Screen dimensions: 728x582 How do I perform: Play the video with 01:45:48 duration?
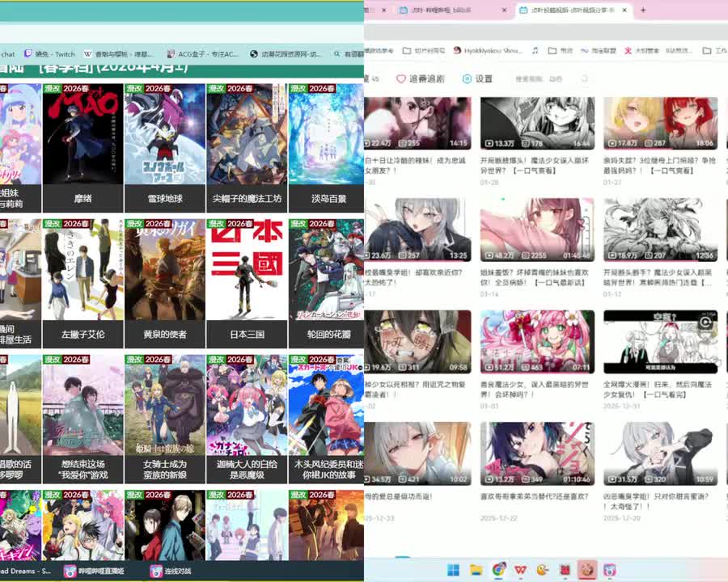[537, 230]
